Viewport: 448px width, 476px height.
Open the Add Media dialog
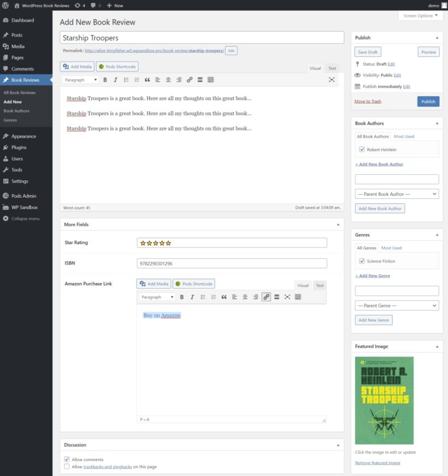76,66
